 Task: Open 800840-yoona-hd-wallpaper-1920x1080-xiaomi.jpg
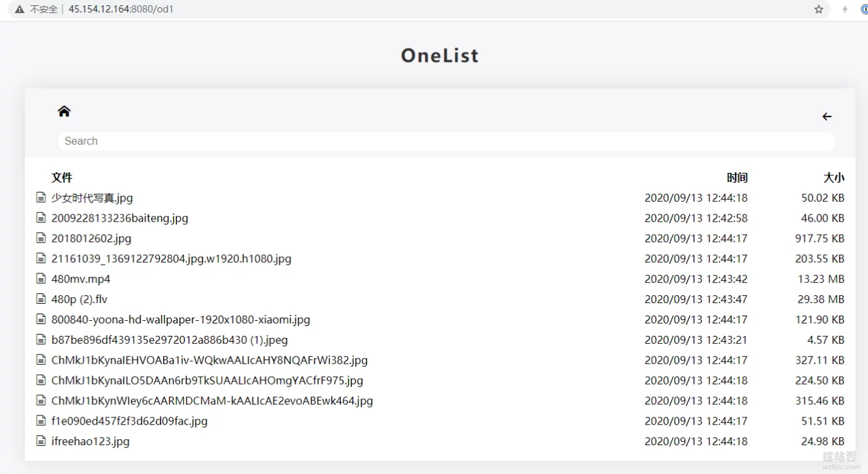pos(181,320)
